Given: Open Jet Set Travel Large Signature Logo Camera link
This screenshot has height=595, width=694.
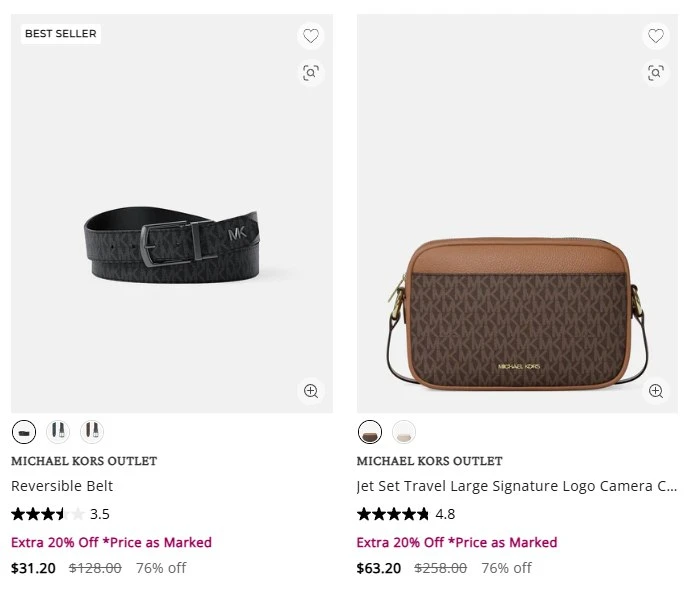Looking at the screenshot, I should (517, 486).
